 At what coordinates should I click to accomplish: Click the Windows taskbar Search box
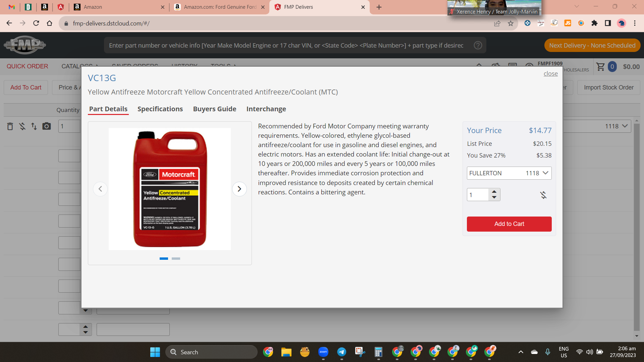coord(211,352)
